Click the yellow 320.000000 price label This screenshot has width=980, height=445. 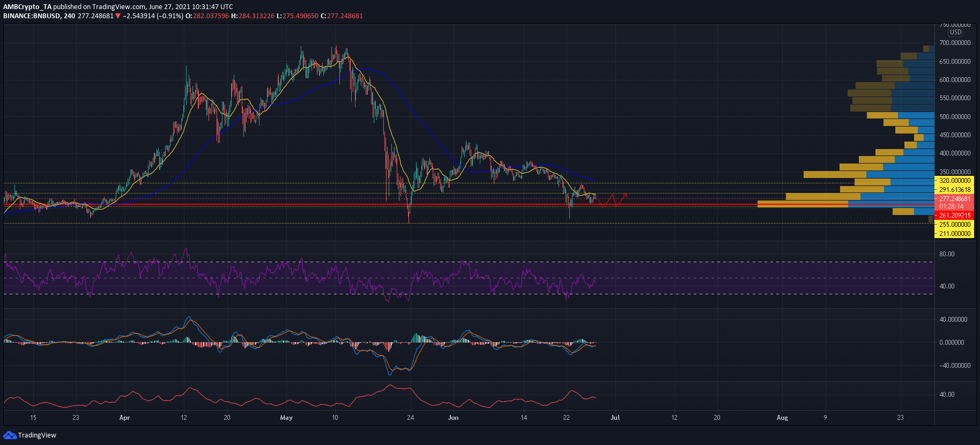(954, 181)
